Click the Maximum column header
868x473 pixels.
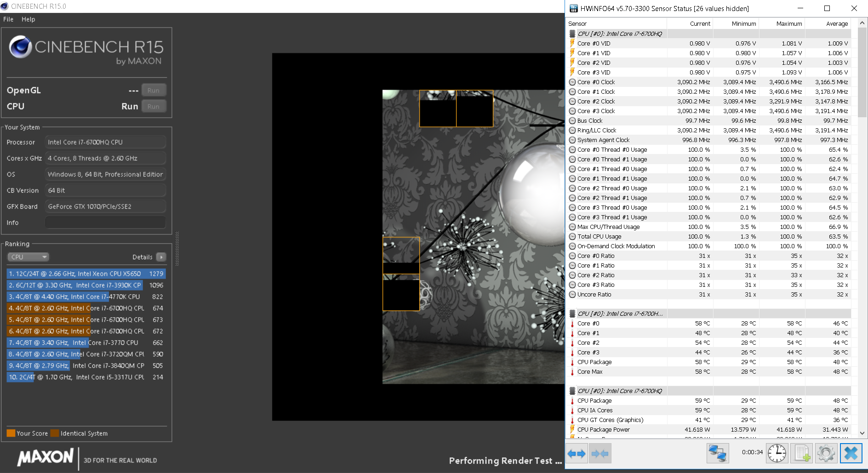pyautogui.click(x=782, y=23)
